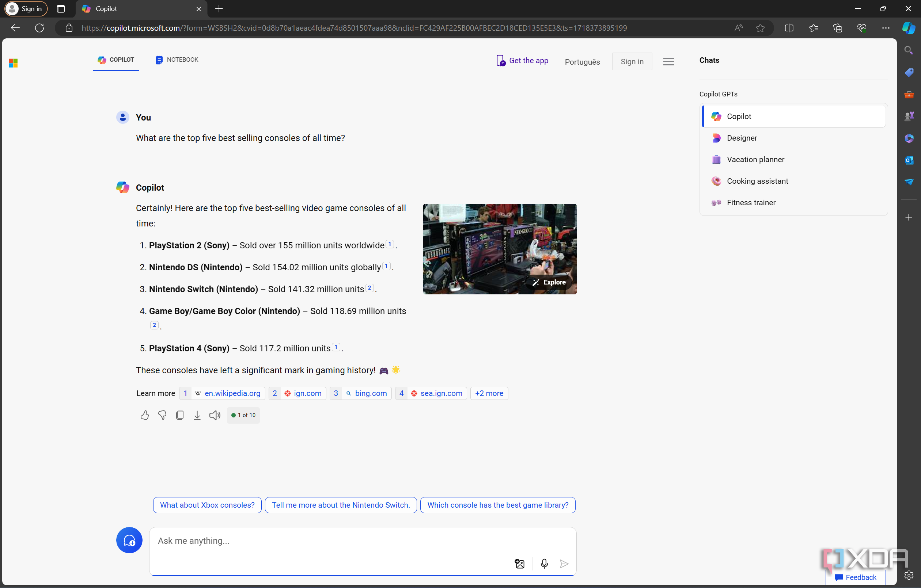
Task: Click the 'Ask me anything...' input field
Action: pyautogui.click(x=329, y=541)
